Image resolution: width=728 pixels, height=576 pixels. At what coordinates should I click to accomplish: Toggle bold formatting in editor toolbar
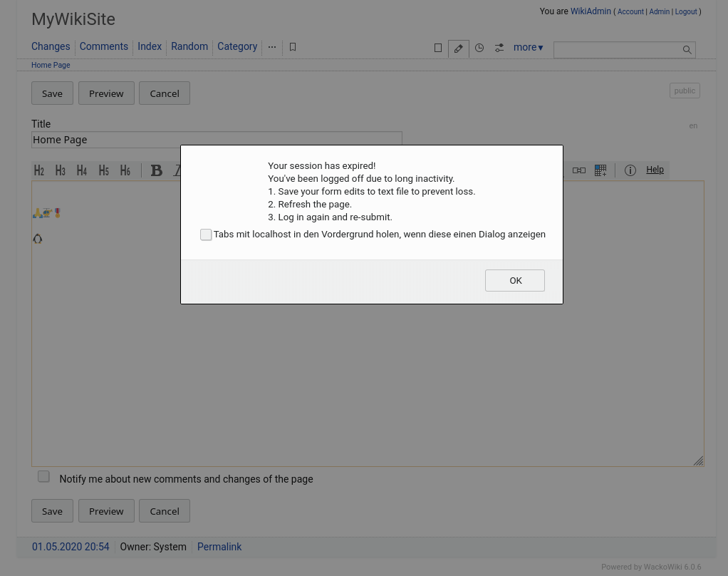pyautogui.click(x=157, y=170)
